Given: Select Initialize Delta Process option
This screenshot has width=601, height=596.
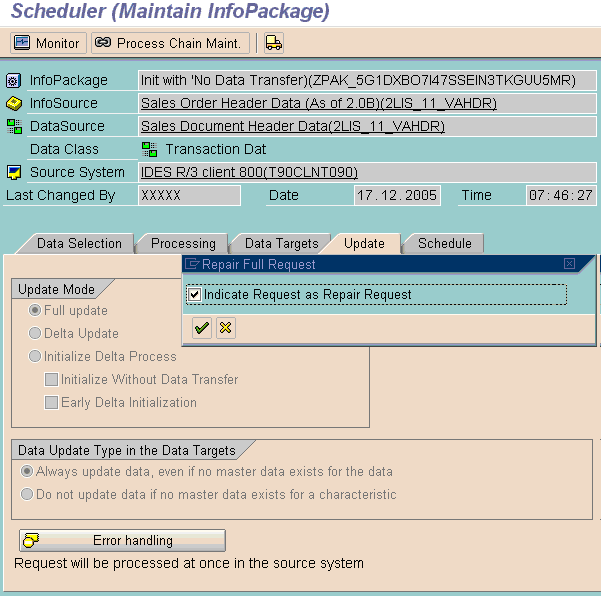Looking at the screenshot, I should pyautogui.click(x=35, y=356).
